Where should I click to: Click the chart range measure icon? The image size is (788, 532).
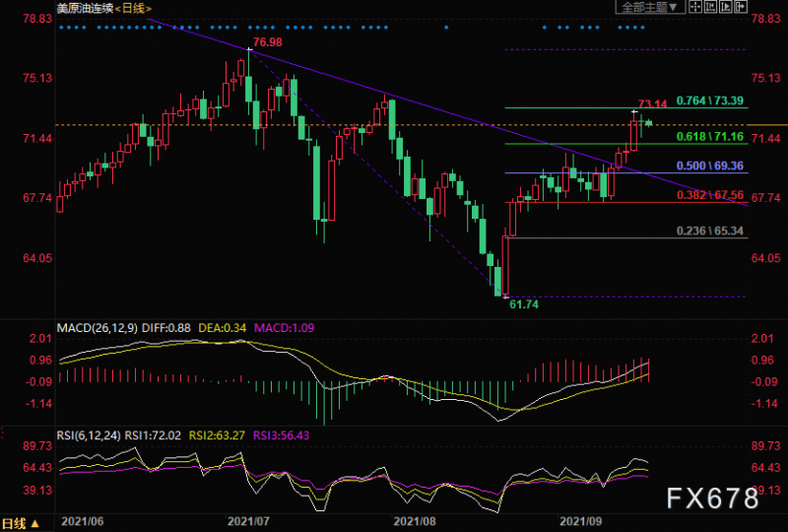tap(710, 7)
